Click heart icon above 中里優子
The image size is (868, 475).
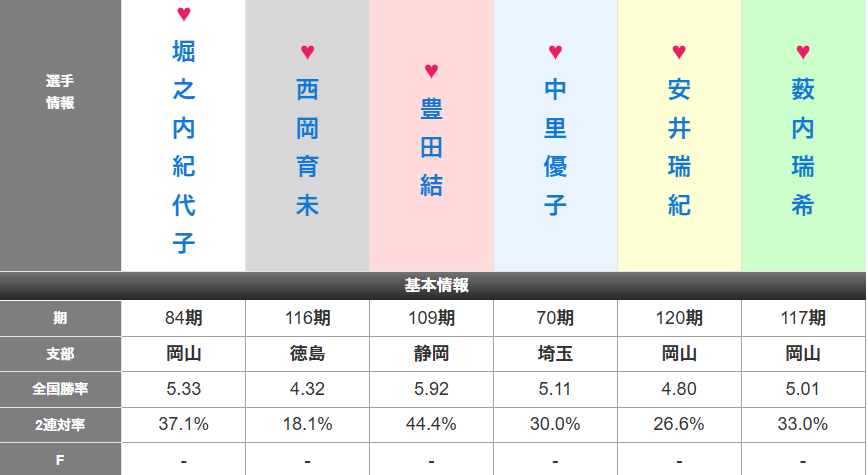555,52
